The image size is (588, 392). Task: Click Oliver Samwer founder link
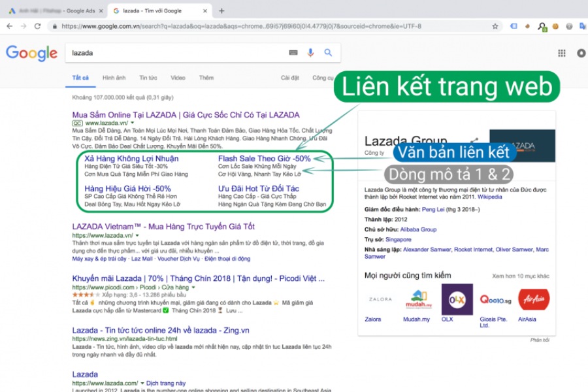[x=514, y=250]
